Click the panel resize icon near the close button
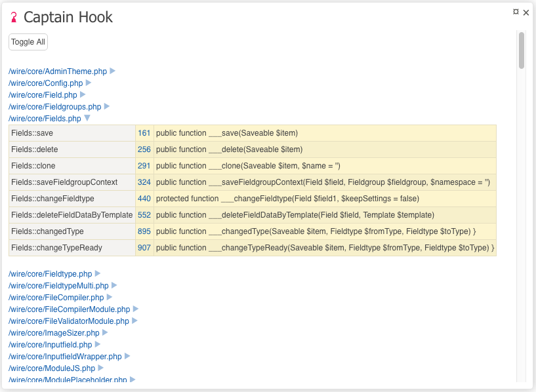The image size is (536, 392). tap(516, 12)
